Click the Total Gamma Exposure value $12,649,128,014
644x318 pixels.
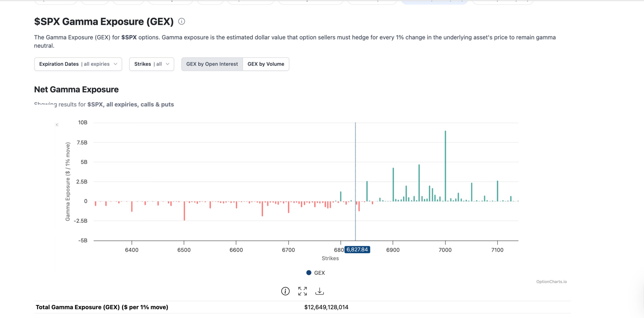tap(326, 307)
